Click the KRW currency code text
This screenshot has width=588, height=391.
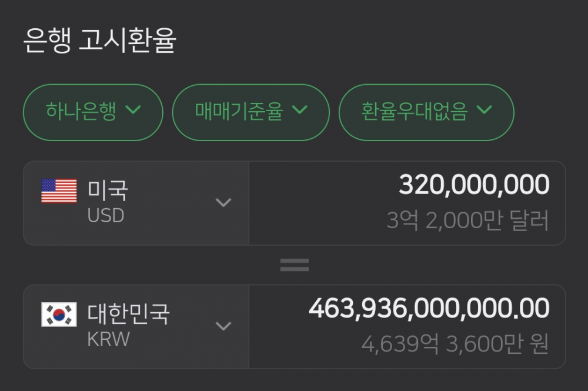(x=108, y=339)
